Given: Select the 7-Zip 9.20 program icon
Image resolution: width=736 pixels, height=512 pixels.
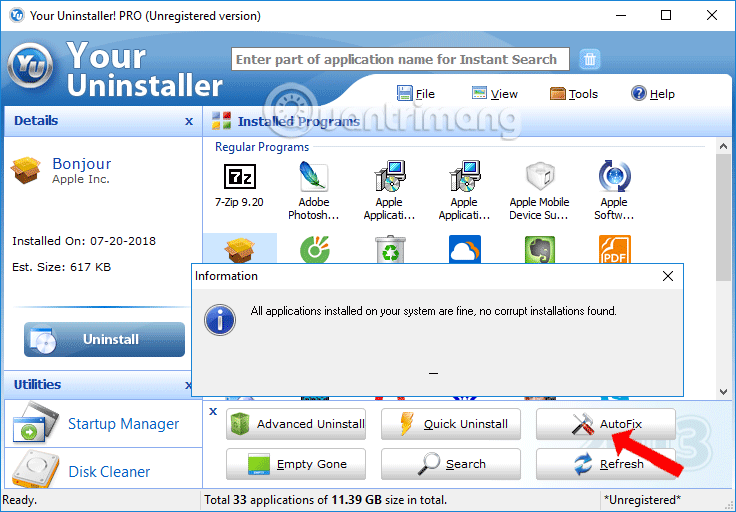Looking at the screenshot, I should 239,177.
